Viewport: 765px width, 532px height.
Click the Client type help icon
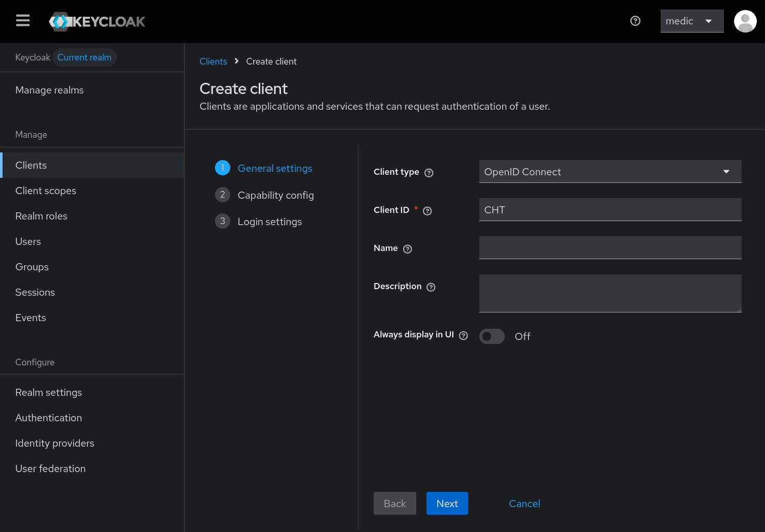429,173
